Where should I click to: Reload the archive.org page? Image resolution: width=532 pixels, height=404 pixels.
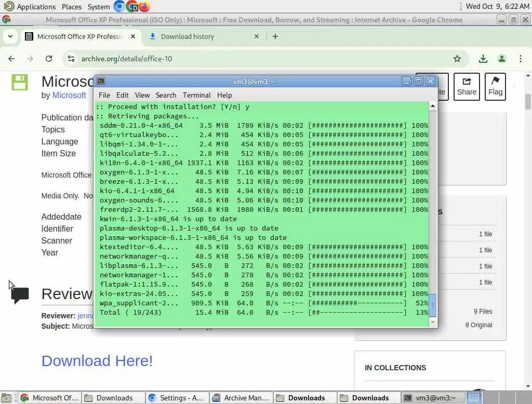pos(49,59)
